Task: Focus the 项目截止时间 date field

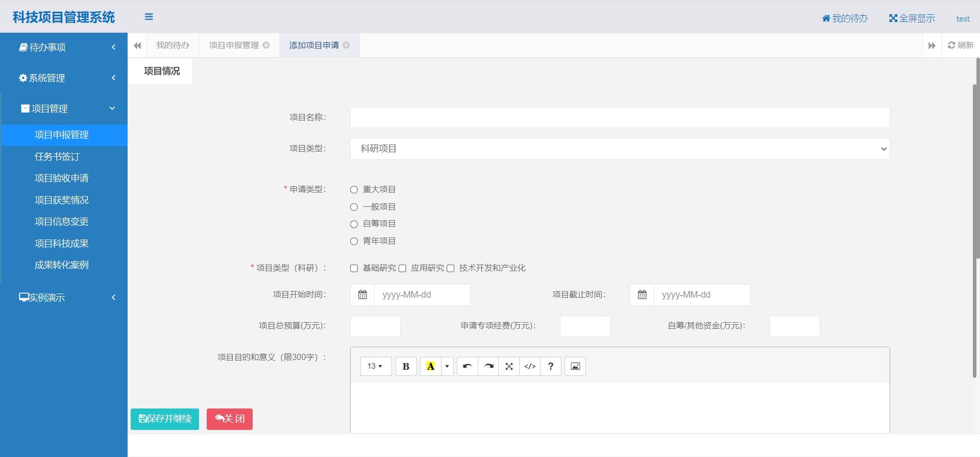Action: (x=702, y=295)
